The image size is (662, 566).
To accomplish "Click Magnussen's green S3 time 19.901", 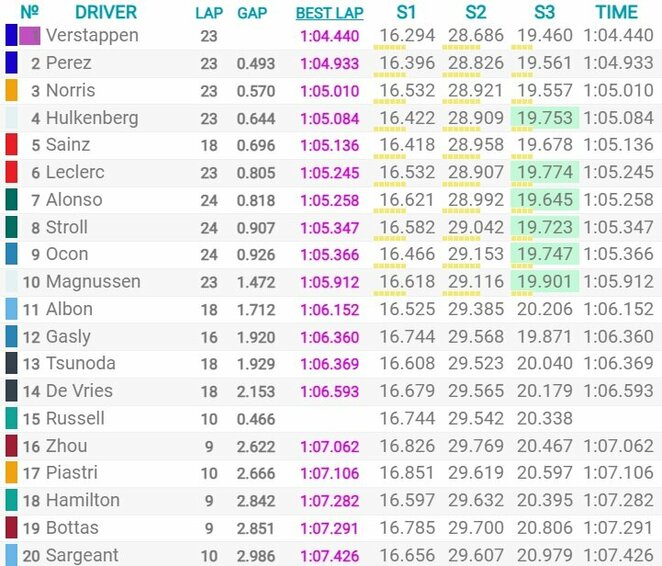I will [545, 282].
